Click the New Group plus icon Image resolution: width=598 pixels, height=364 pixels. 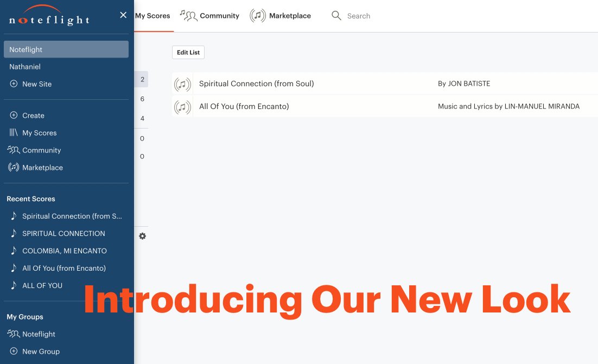pyautogui.click(x=14, y=351)
